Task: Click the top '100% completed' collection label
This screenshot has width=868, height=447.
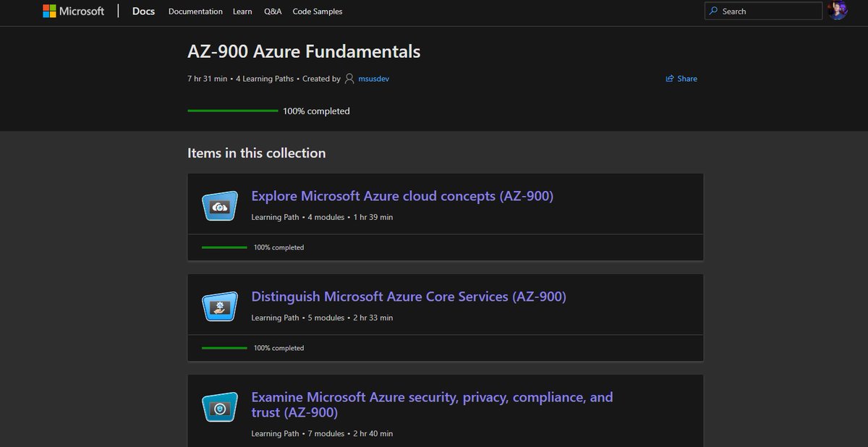Action: [316, 111]
